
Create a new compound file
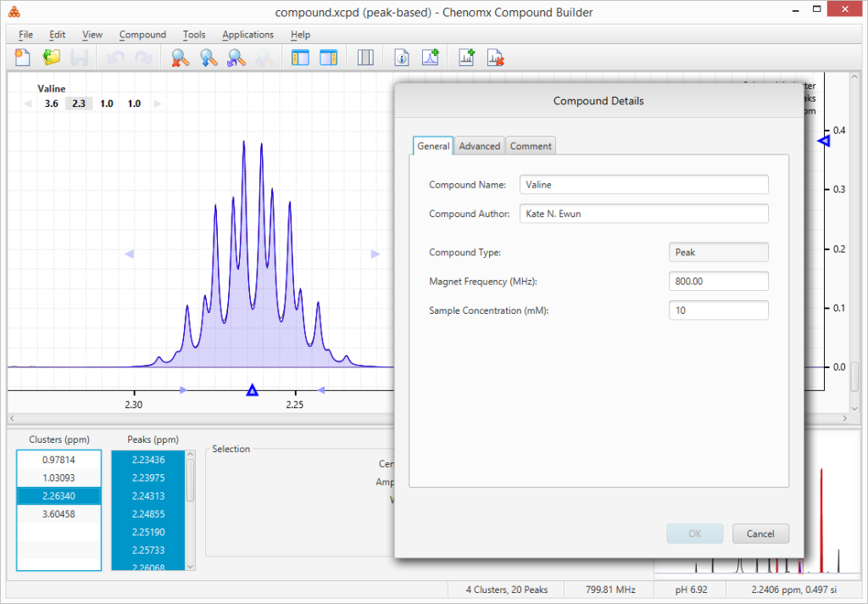pos(21,57)
